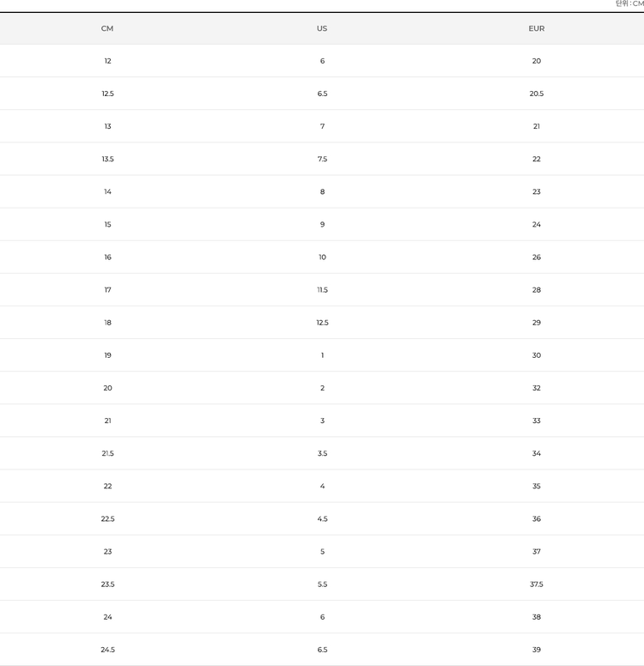Click the US size 11.5 cell

tap(322, 290)
